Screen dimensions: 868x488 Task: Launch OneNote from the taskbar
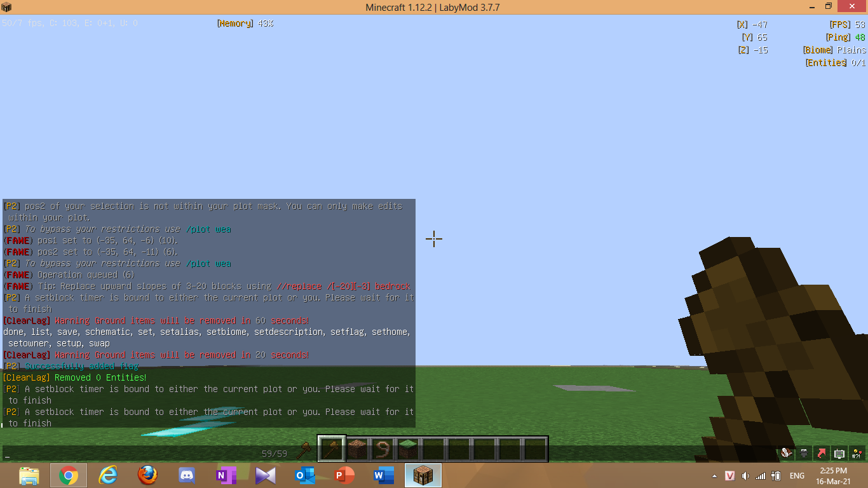click(x=226, y=475)
